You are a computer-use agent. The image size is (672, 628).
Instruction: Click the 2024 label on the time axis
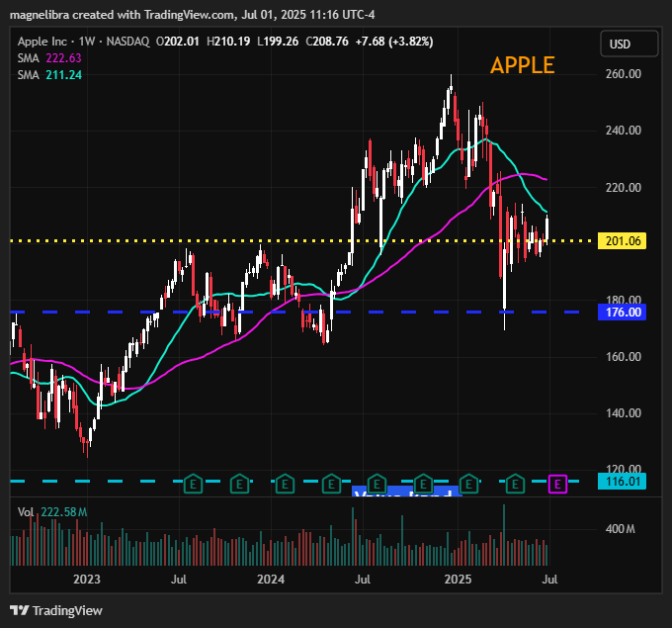click(x=271, y=580)
